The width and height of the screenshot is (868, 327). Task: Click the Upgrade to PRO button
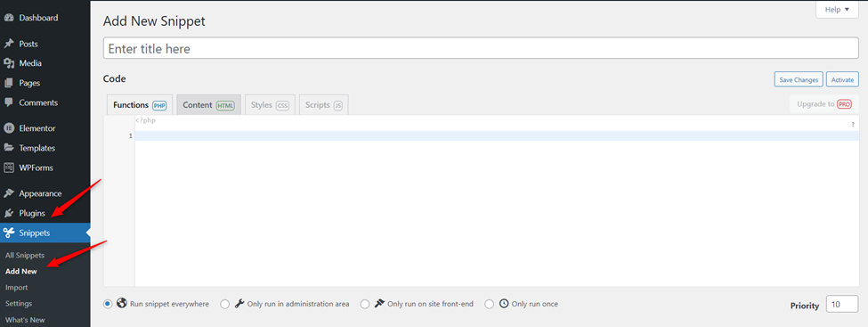[x=824, y=104]
